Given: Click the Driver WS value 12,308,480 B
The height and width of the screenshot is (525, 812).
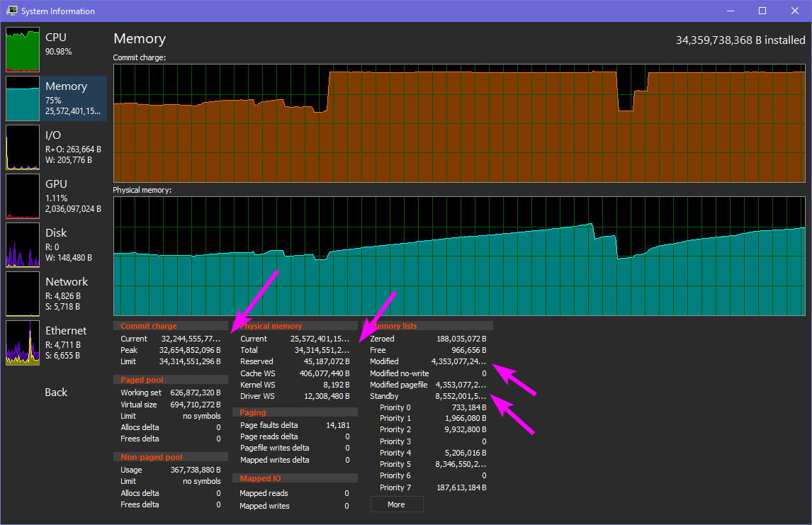Looking at the screenshot, I should [327, 396].
